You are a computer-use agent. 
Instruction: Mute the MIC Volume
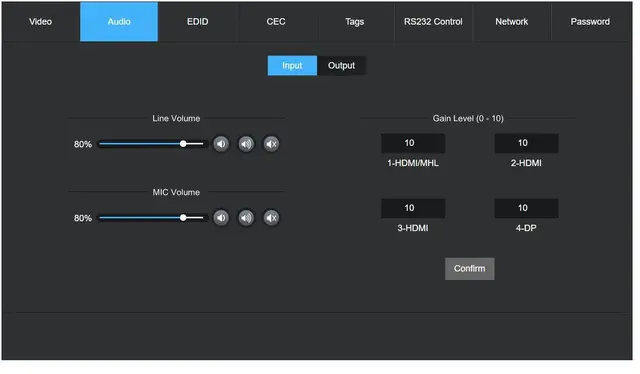coord(271,218)
